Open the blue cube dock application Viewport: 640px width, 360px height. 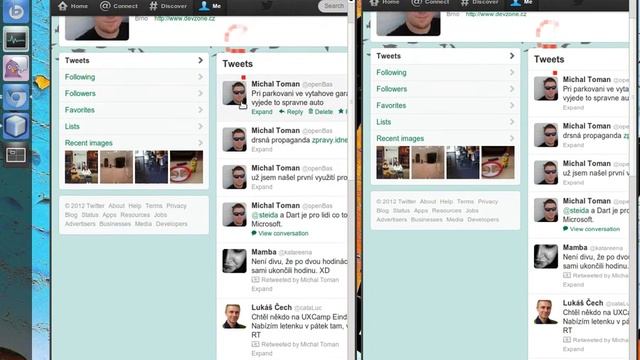click(16, 126)
